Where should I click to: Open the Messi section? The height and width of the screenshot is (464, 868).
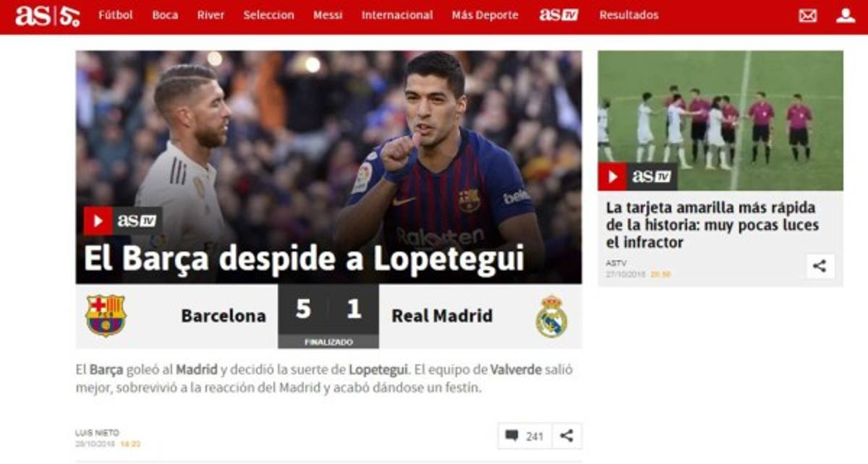click(x=328, y=15)
